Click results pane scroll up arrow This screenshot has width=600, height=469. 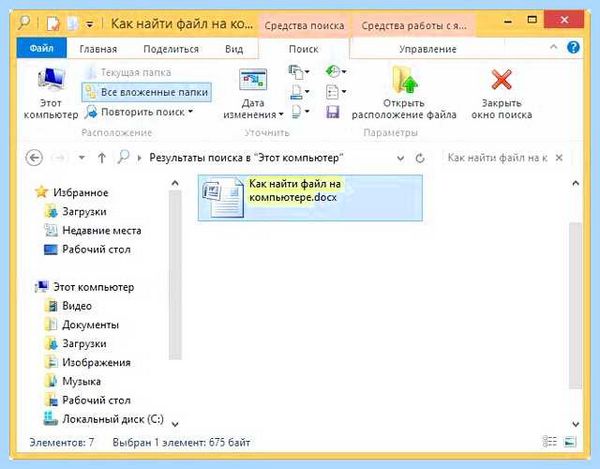(x=575, y=184)
